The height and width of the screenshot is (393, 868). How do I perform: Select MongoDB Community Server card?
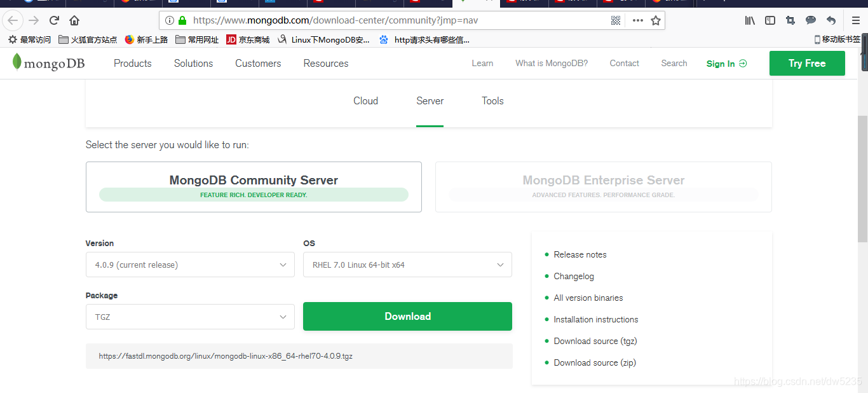pyautogui.click(x=254, y=186)
